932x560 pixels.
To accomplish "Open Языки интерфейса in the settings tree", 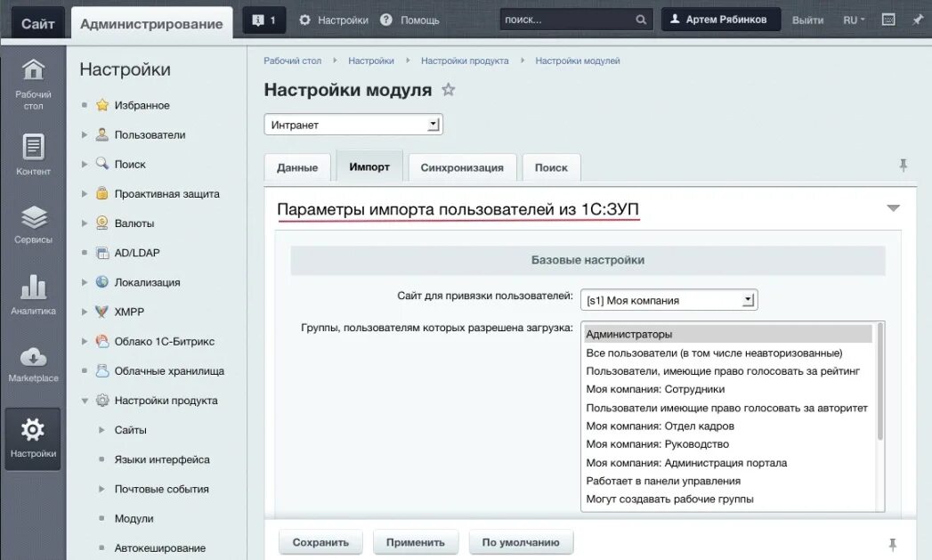I will tap(162, 459).
